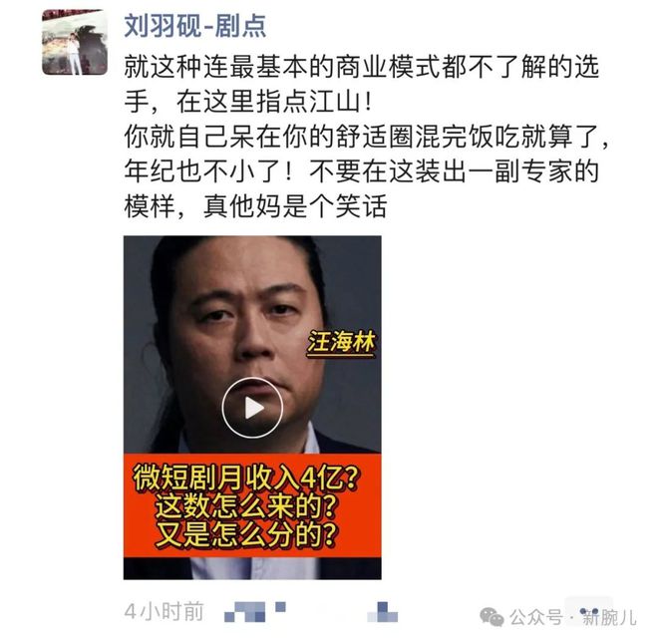658x644 pixels.
Task: Click the 汪海林 name label in the video
Action: (x=341, y=342)
